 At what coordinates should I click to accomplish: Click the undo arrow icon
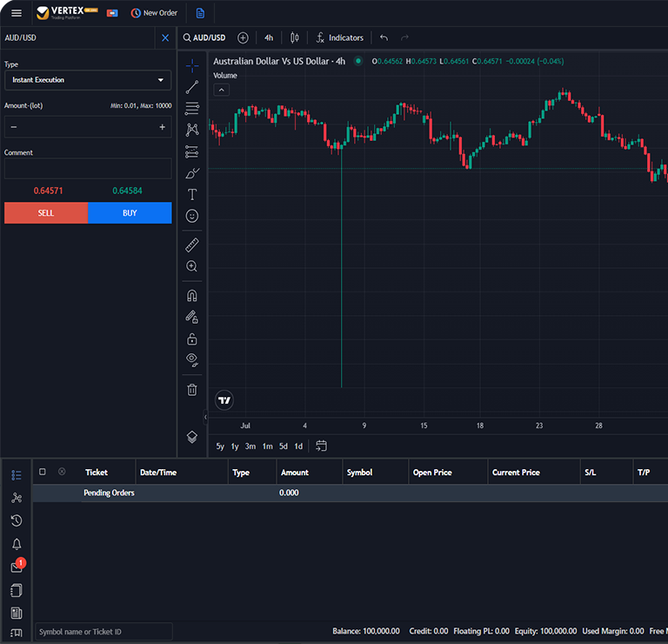coord(384,38)
